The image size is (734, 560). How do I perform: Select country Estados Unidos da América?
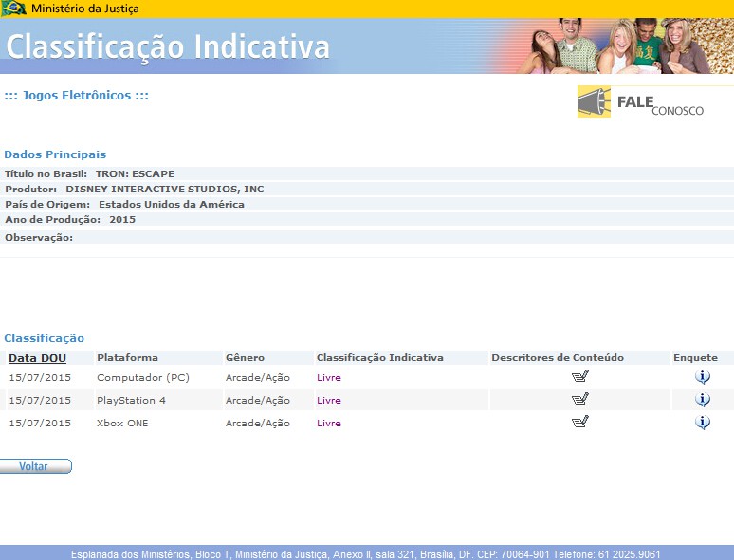pos(172,205)
